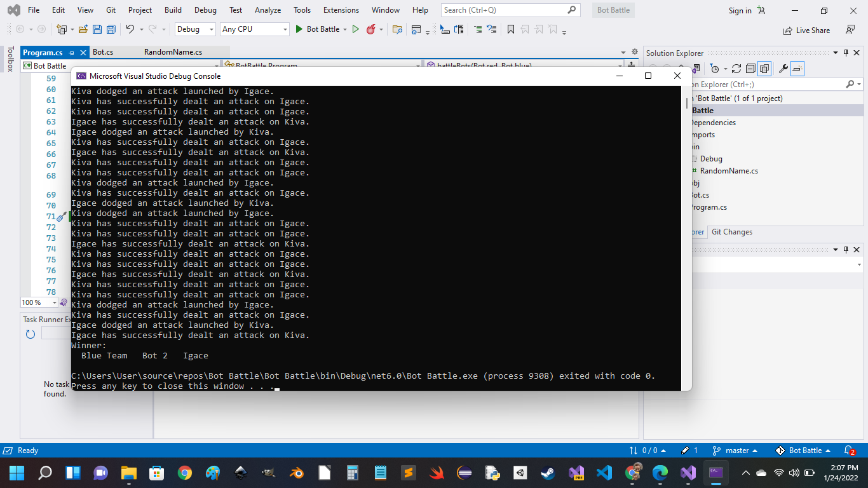Collapse All items in Solution Explorer
The width and height of the screenshot is (868, 488).
click(751, 68)
